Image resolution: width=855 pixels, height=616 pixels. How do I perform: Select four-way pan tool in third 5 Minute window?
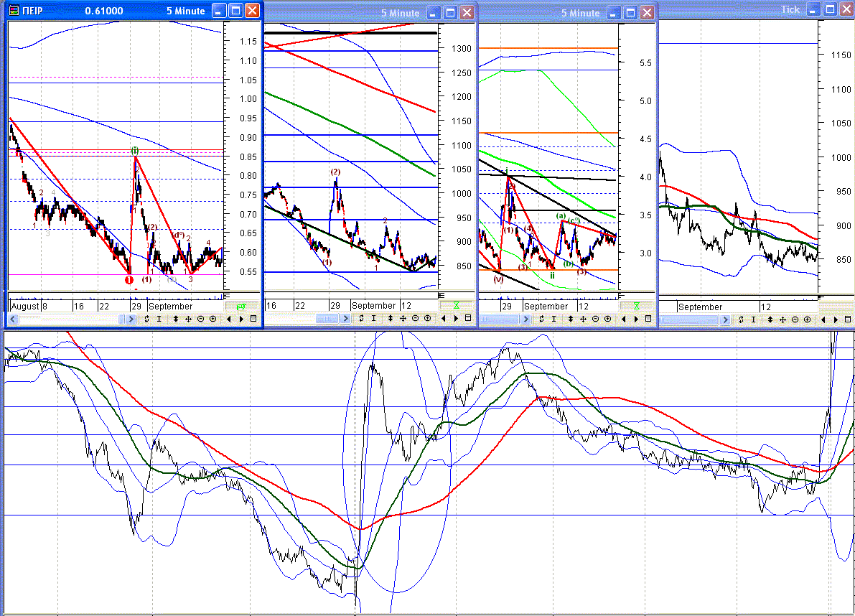pos(583,319)
